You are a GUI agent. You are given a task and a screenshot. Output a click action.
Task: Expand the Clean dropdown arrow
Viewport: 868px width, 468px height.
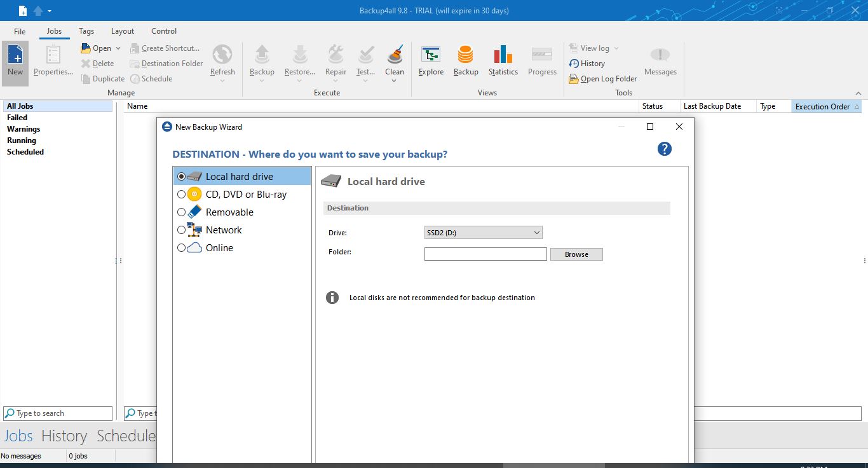[x=395, y=81]
